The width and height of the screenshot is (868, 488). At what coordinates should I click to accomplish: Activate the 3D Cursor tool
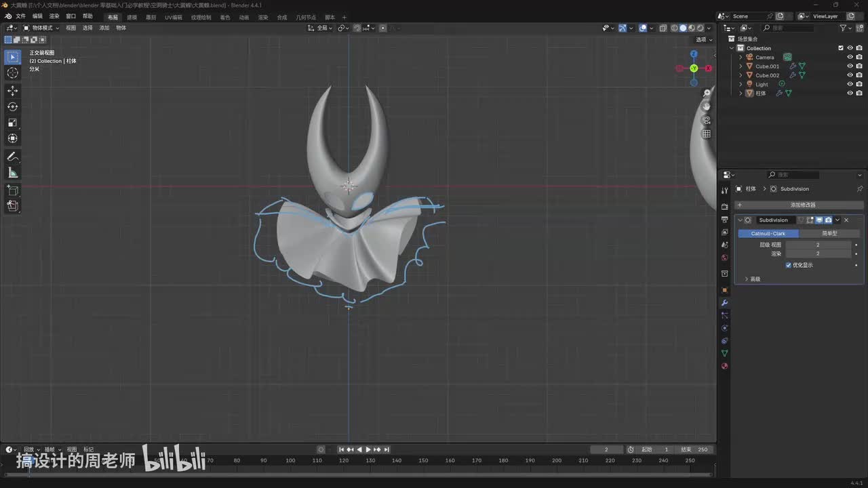point(12,73)
